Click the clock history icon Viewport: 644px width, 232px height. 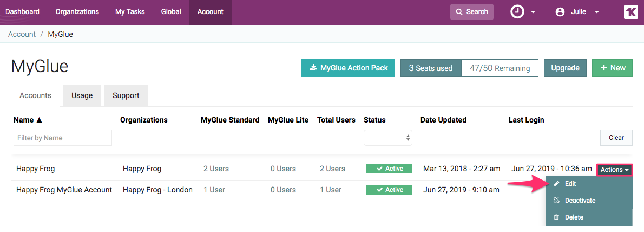(517, 12)
